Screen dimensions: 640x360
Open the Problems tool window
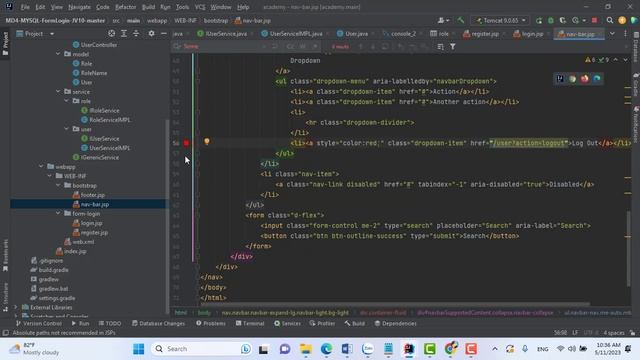pyautogui.click(x=211, y=323)
